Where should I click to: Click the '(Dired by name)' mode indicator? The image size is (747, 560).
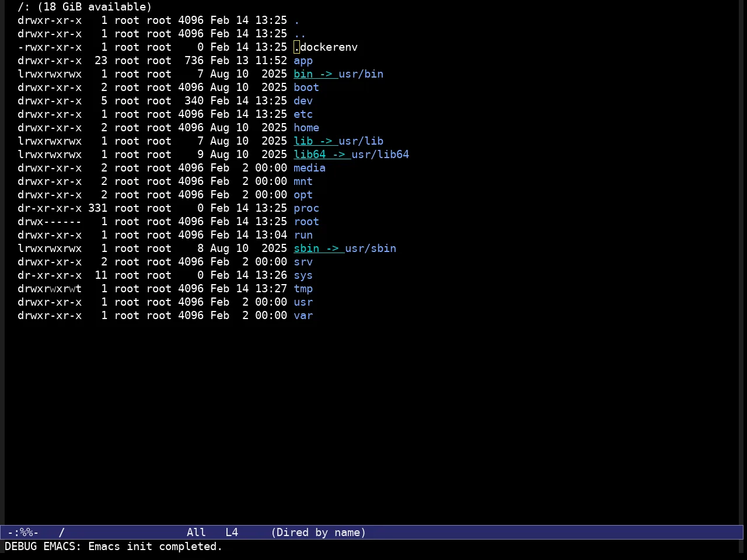(x=318, y=533)
